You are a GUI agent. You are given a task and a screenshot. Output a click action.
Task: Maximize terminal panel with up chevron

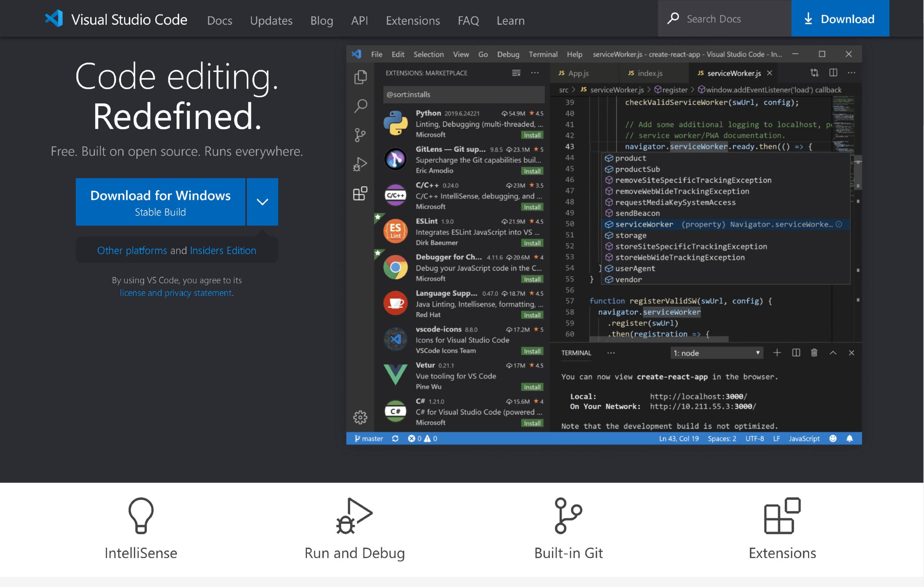point(833,353)
